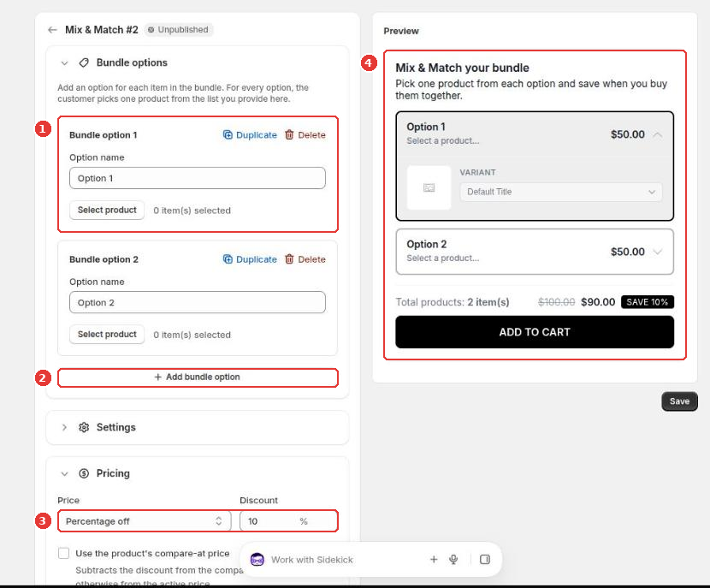Expand Option 2 in the preview
Viewport: 710px width, 588px height.
pyautogui.click(x=658, y=252)
